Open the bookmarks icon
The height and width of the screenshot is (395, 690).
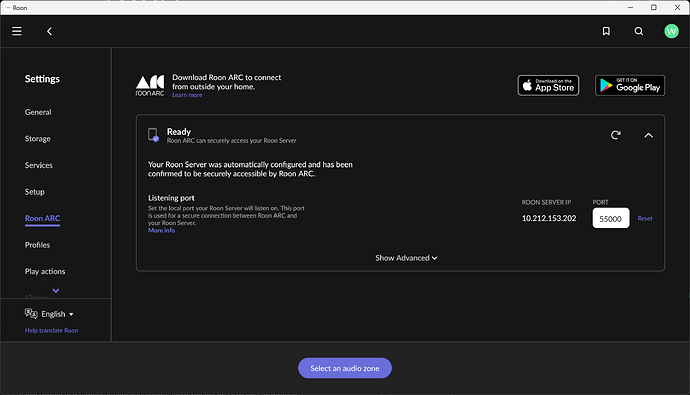(x=606, y=31)
